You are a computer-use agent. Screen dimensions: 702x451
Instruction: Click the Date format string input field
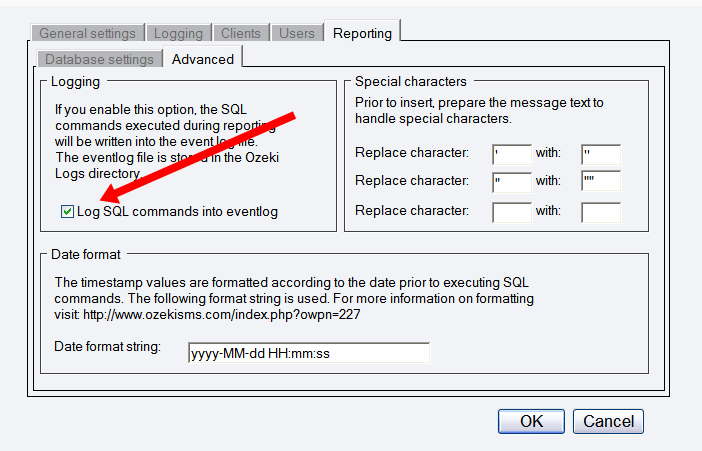coord(309,353)
